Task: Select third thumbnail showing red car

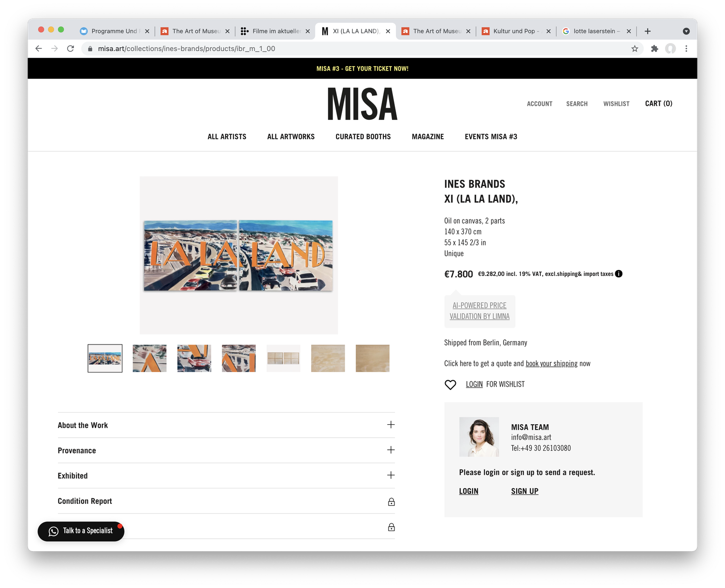Action: click(x=194, y=359)
